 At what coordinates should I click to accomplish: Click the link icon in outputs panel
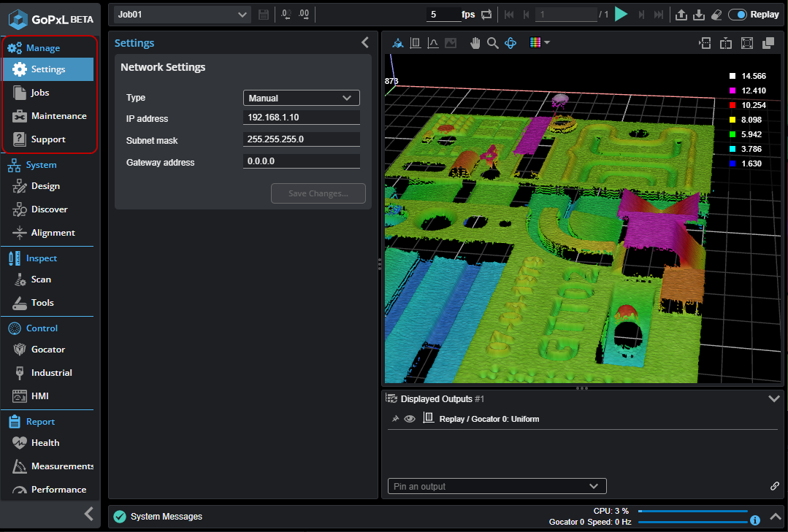pos(775,486)
